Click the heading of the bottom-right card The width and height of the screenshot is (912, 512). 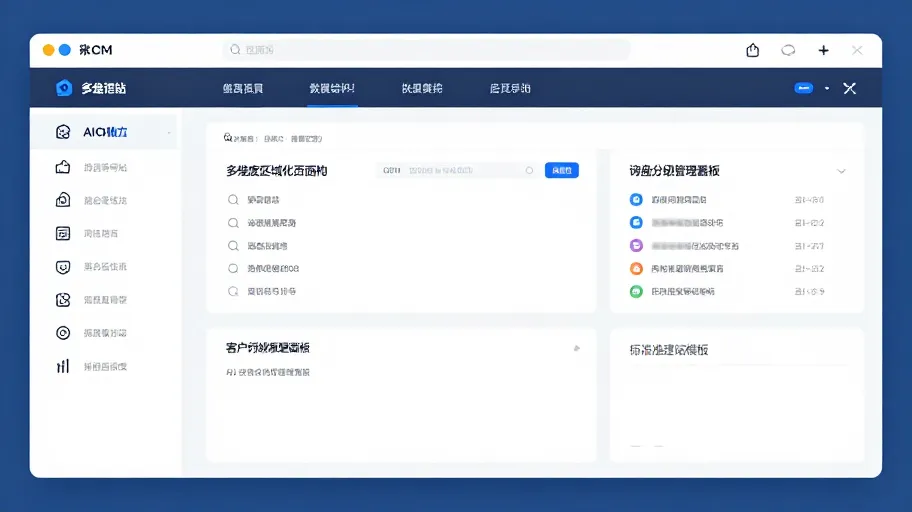point(669,350)
